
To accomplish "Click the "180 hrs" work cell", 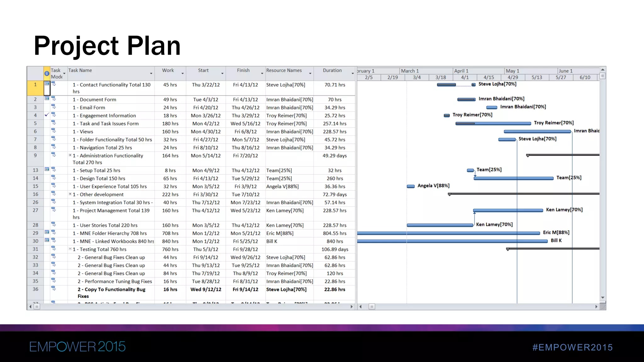I will [170, 123].
